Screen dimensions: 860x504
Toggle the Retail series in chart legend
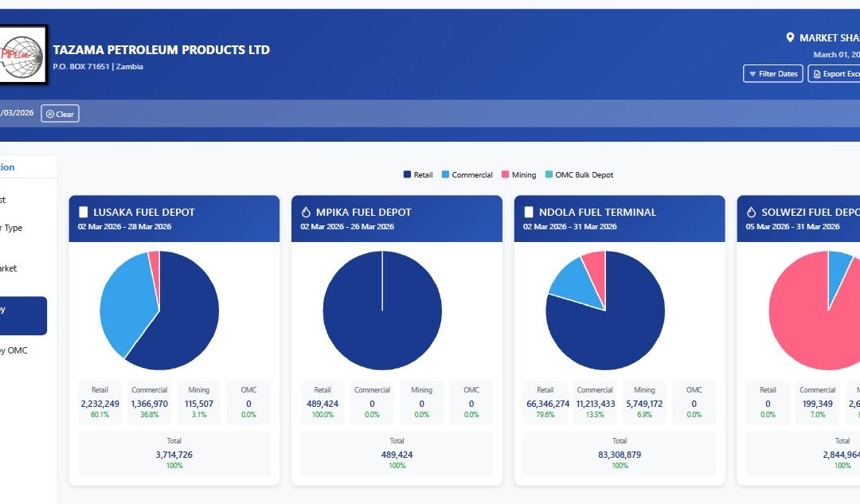[x=418, y=174]
